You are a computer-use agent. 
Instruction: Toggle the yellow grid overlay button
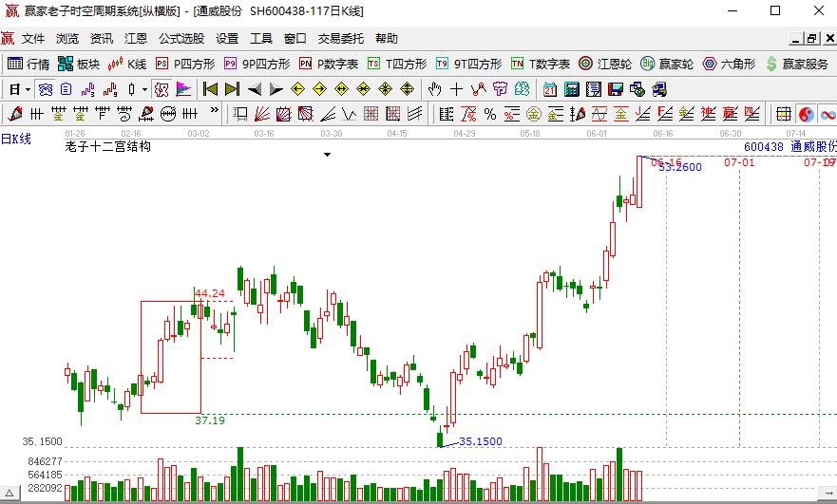(x=784, y=114)
